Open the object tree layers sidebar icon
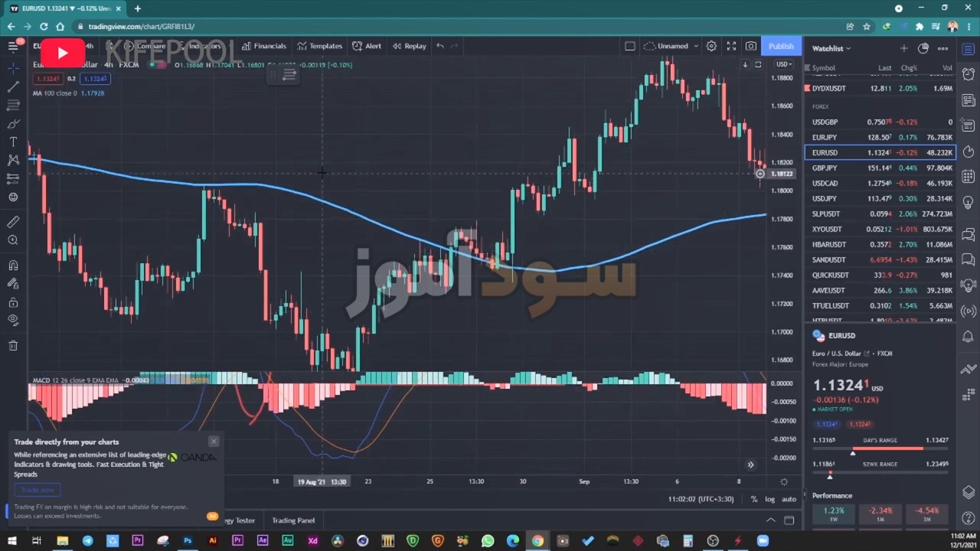Screen dimensions: 980x551 click(969, 491)
